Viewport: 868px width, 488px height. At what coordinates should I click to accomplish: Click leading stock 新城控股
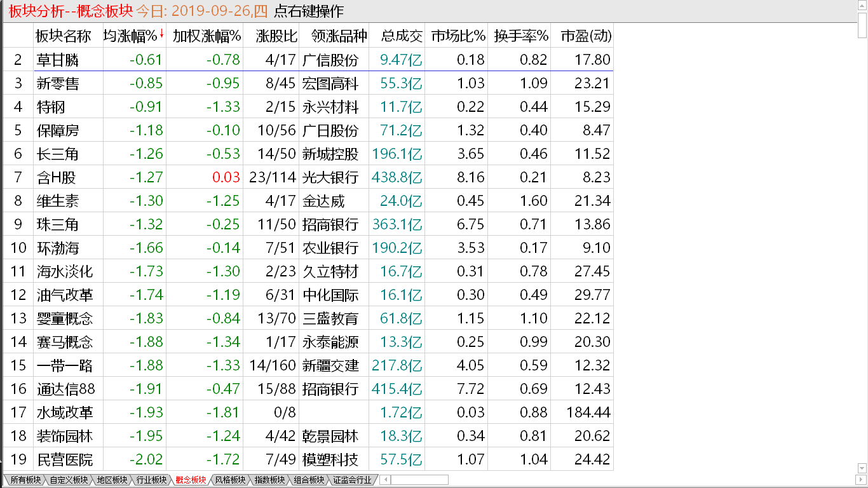tap(330, 154)
